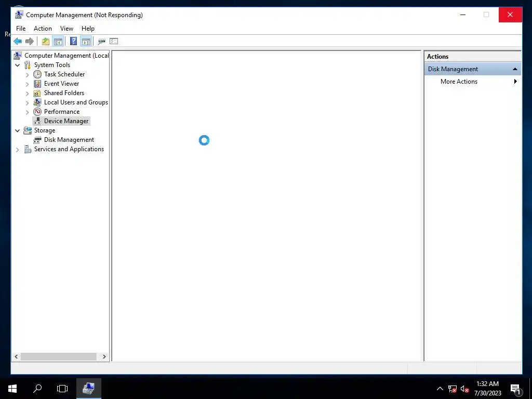Open the Windows Start menu

point(12,389)
